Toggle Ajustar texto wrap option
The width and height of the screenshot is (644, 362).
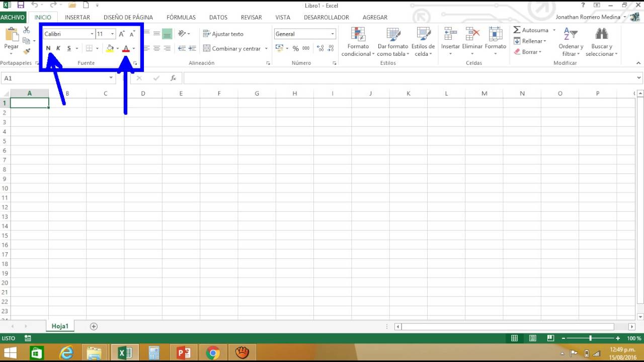(223, 34)
